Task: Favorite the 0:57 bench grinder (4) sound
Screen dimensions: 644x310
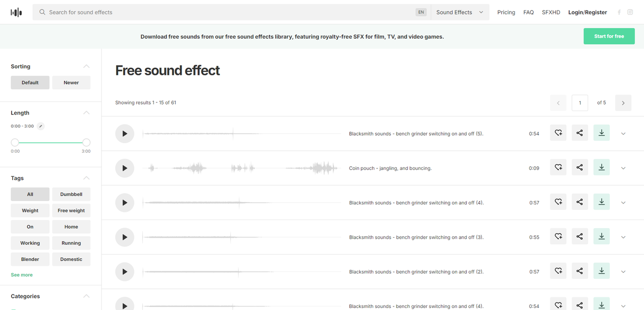Action: pyautogui.click(x=558, y=202)
